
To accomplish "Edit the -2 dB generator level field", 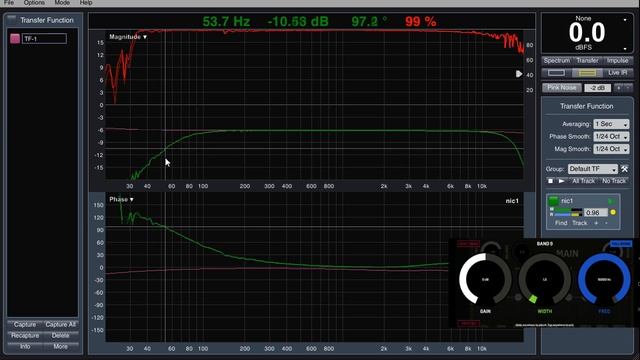I will pyautogui.click(x=598, y=88).
